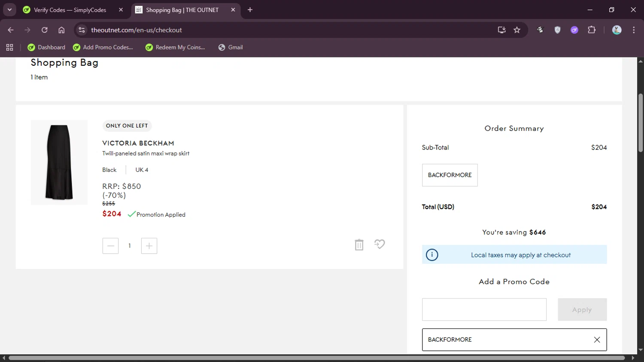Click the red $204 item price
Screen dimensions: 644x362
tap(112, 214)
